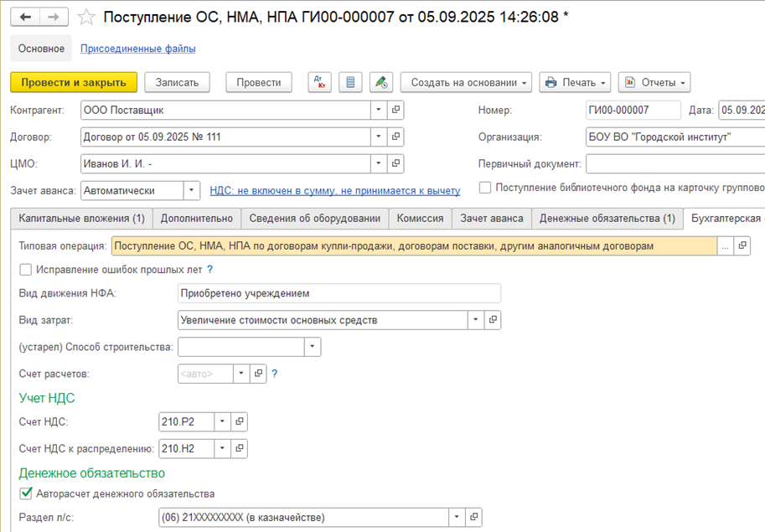Expand the Договор dropdown
Viewport: 765px width, 532px height.
pos(379,137)
